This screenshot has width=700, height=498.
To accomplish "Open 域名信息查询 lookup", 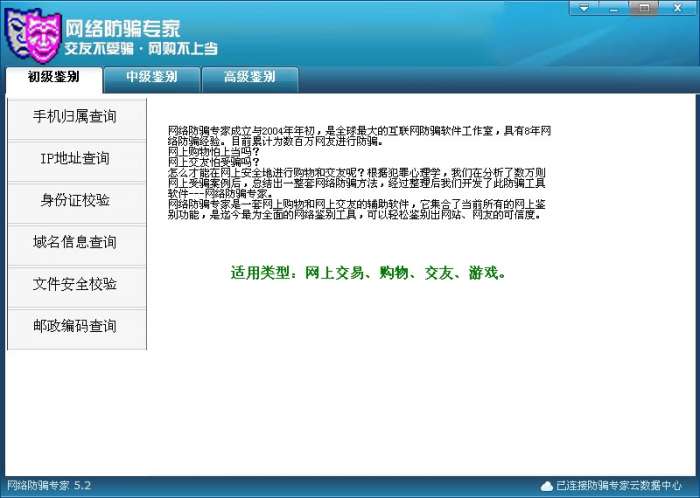I will pos(77,244).
